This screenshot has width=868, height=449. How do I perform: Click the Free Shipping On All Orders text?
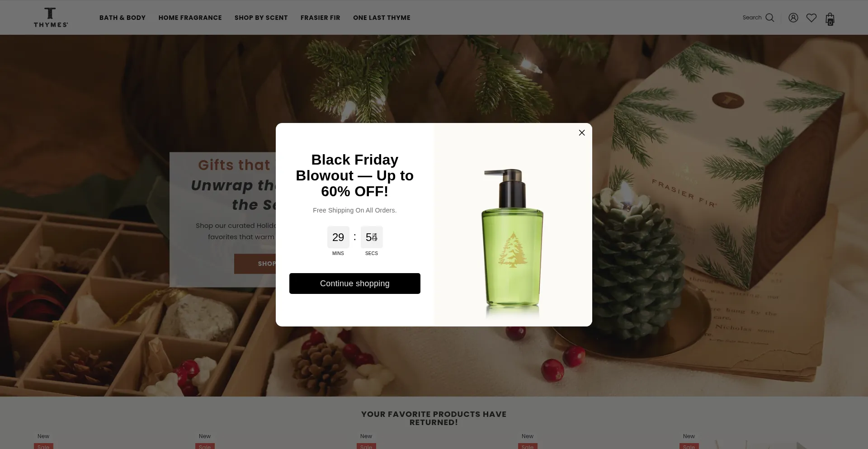pyautogui.click(x=355, y=210)
